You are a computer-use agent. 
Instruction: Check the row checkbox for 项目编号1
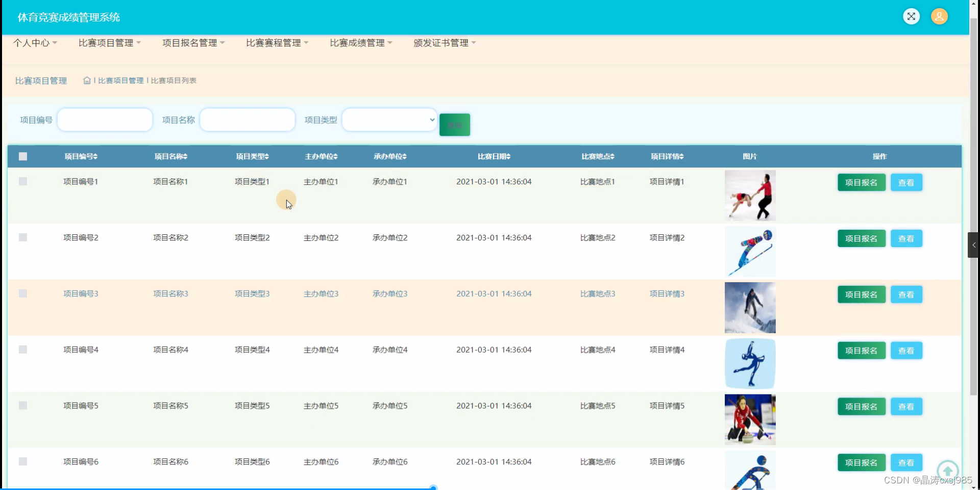coord(23,182)
